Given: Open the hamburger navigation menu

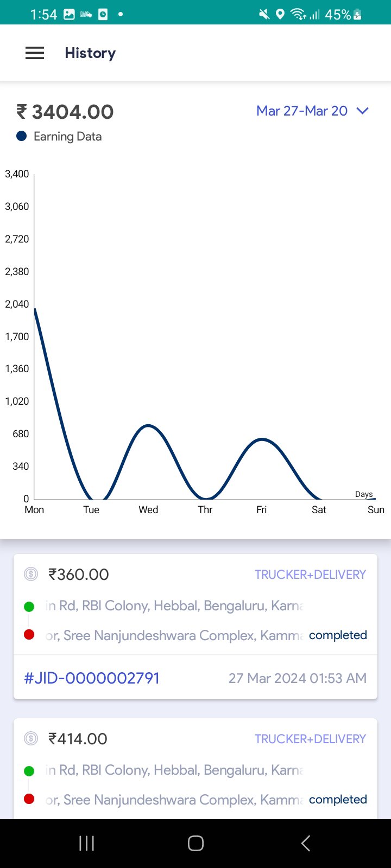Looking at the screenshot, I should pos(35,53).
